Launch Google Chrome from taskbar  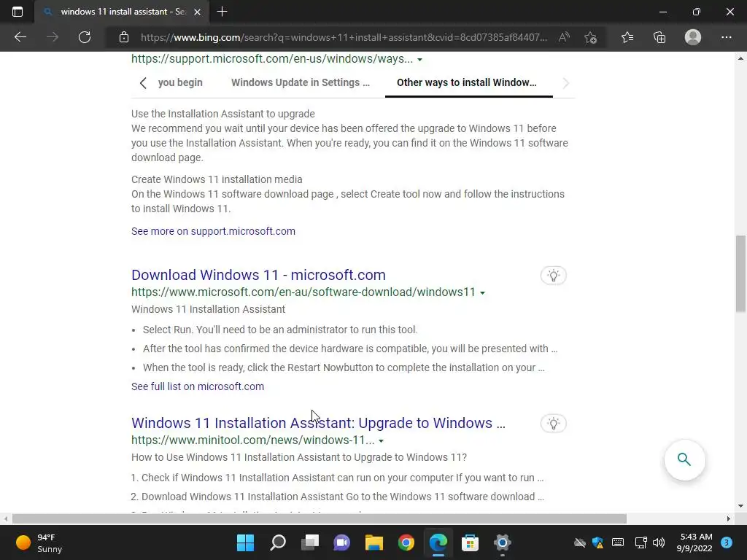[x=406, y=542]
